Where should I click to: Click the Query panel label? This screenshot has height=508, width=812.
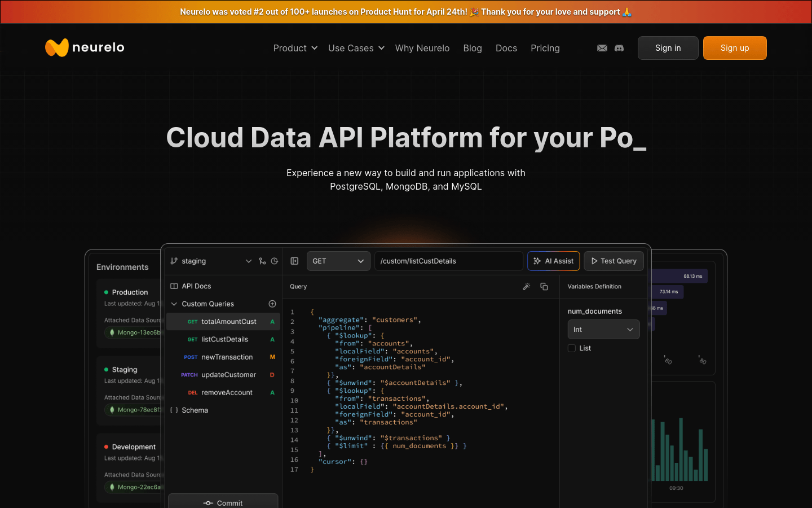point(298,286)
